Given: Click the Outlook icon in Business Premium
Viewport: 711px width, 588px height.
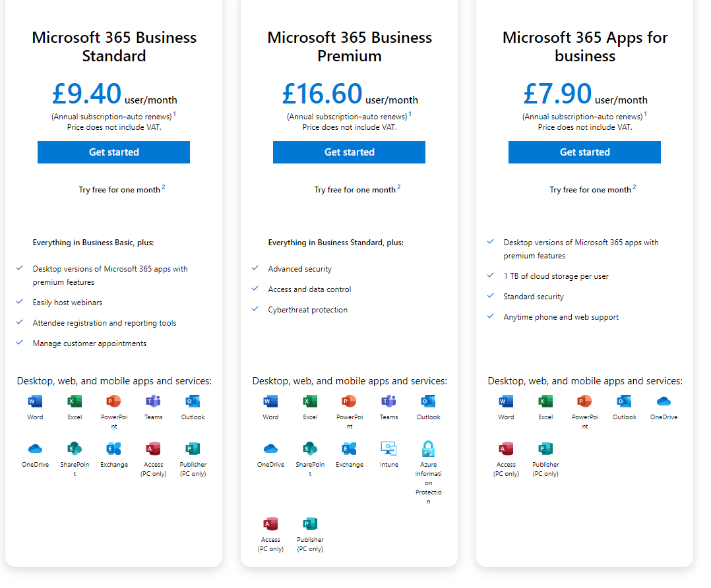Looking at the screenshot, I should pyautogui.click(x=428, y=401).
